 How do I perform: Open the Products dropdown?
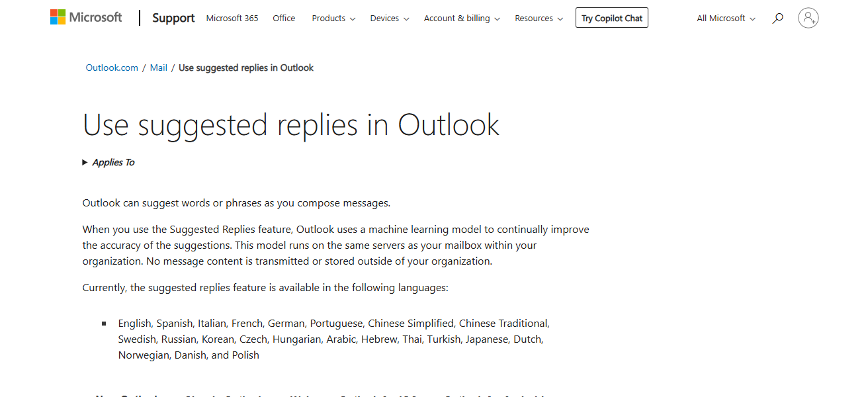[x=333, y=18]
